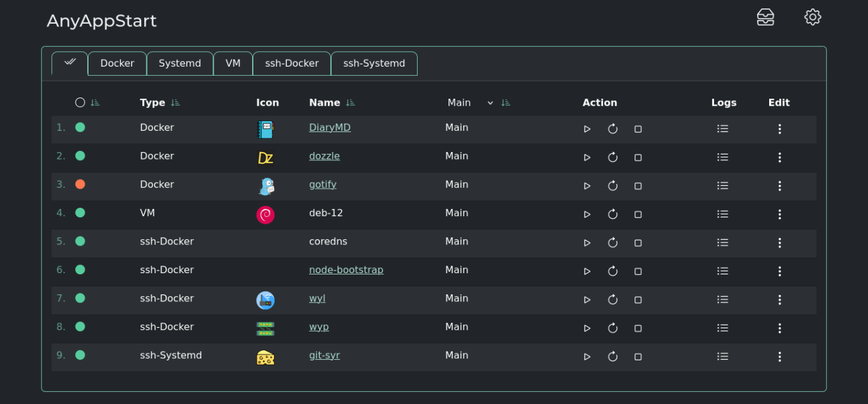Image resolution: width=868 pixels, height=404 pixels.
Task: Stop the dozzle container
Action: point(638,157)
